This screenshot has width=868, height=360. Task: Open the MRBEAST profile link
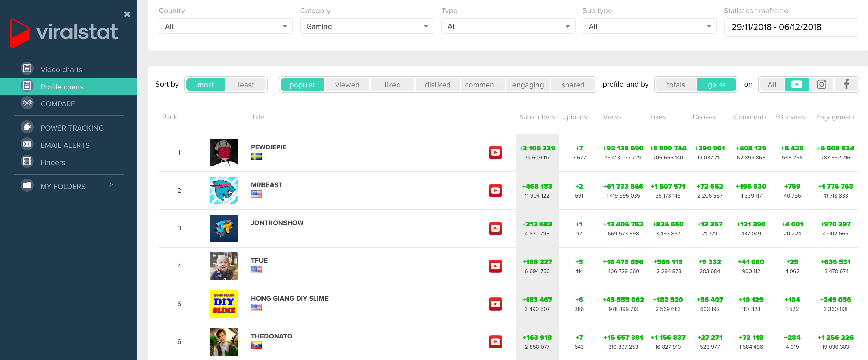coord(266,185)
